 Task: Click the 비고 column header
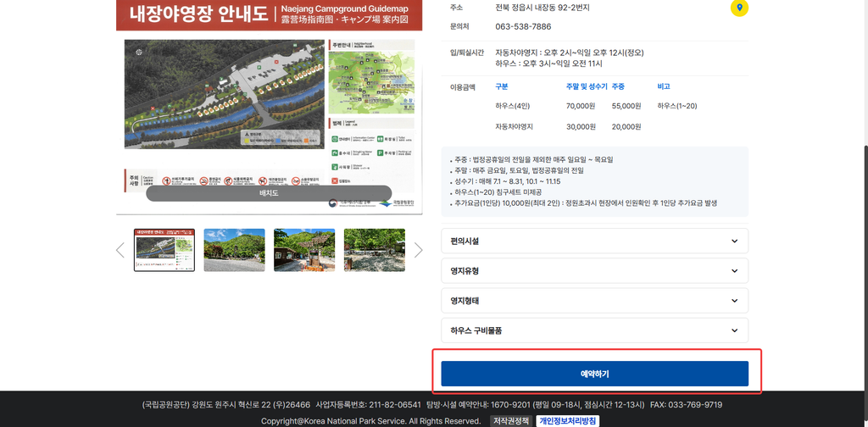(664, 86)
